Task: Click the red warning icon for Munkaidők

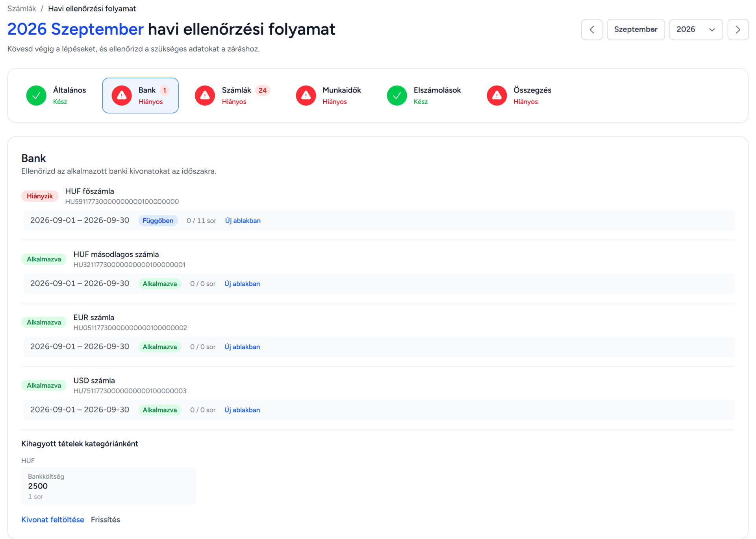Action: click(306, 95)
